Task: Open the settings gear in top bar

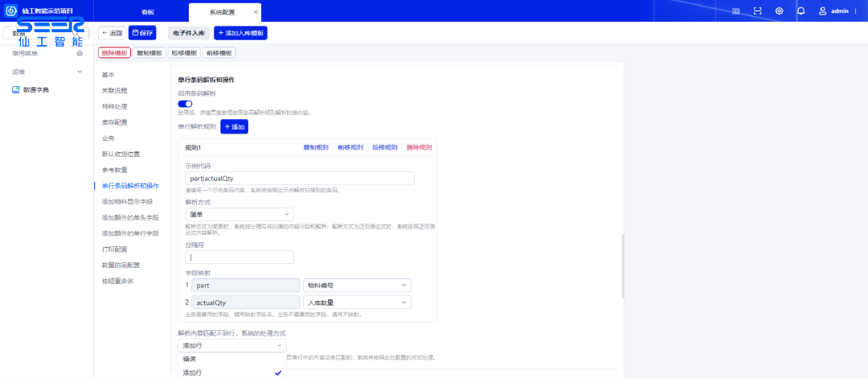Action: (x=779, y=11)
